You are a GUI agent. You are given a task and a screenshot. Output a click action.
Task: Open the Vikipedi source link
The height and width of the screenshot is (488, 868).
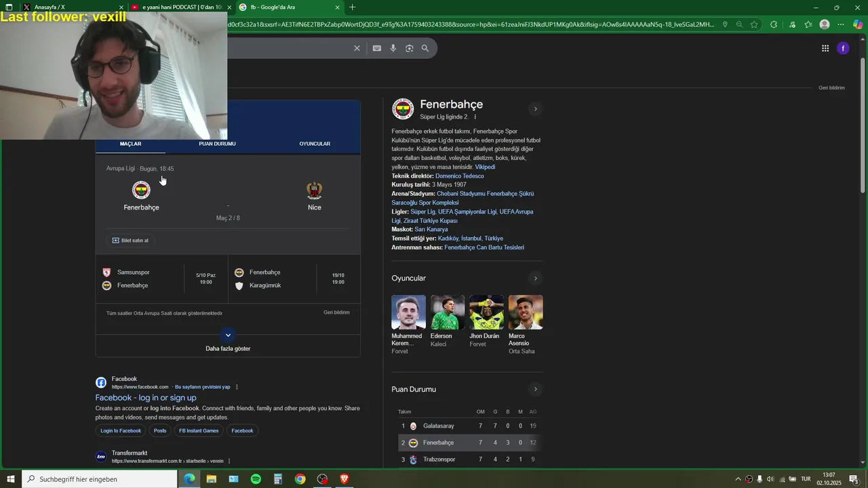point(485,167)
